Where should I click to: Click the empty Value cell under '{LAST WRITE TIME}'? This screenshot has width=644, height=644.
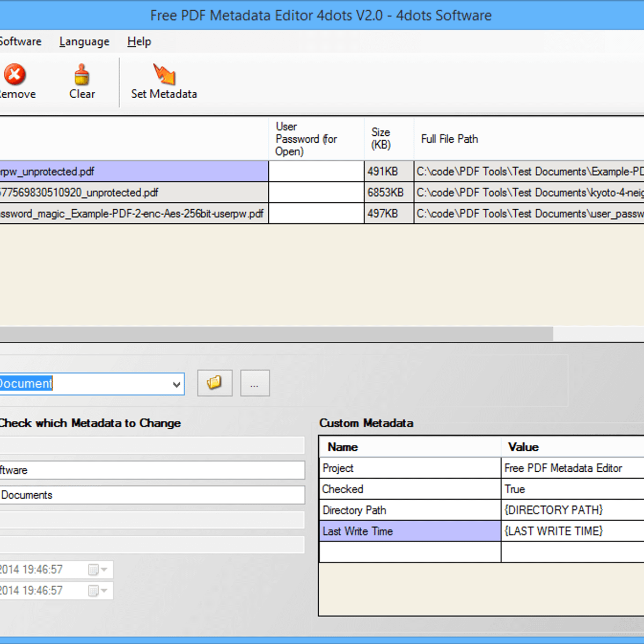pyautogui.click(x=573, y=552)
